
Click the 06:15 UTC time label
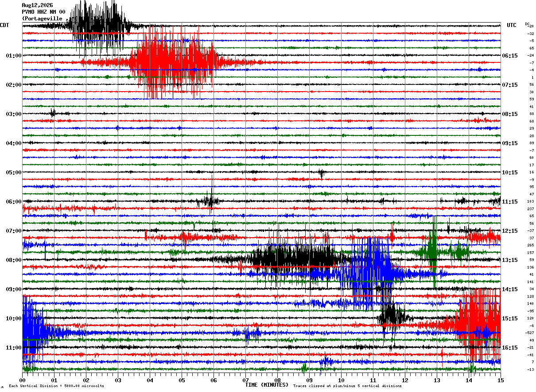(510, 56)
